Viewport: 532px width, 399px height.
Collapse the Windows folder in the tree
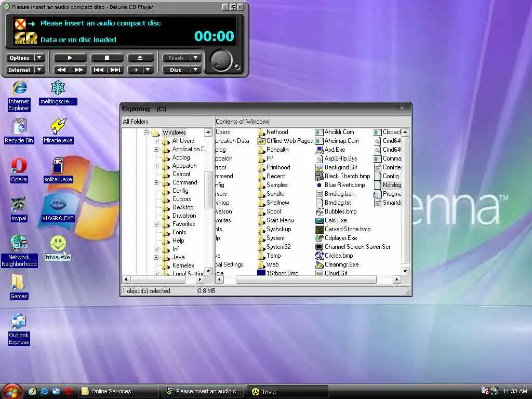(x=146, y=132)
